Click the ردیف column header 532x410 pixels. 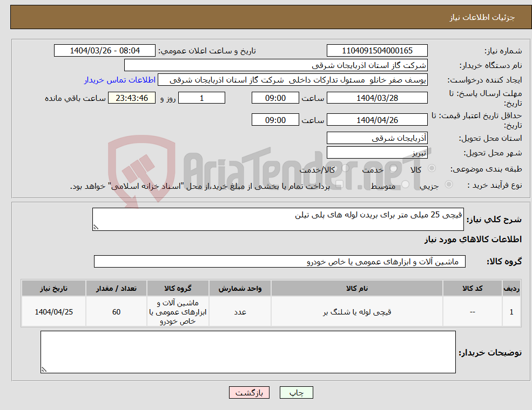point(511,289)
